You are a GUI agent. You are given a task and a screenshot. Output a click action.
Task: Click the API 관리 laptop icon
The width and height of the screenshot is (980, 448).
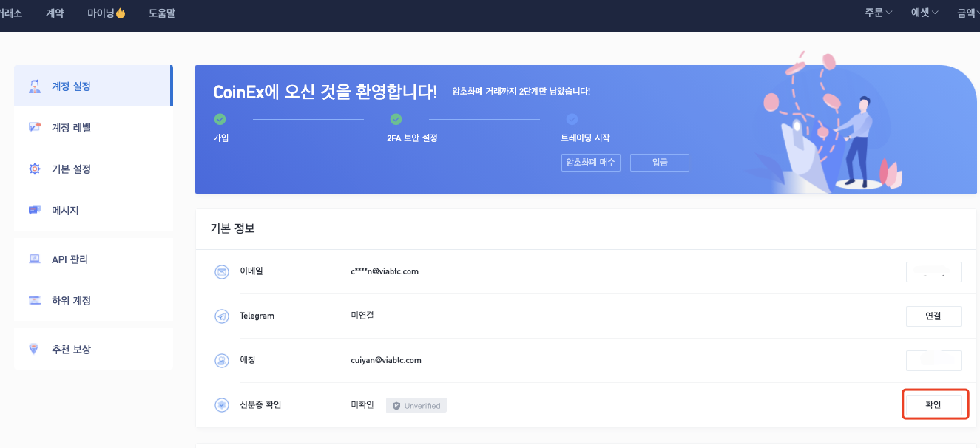(x=34, y=259)
